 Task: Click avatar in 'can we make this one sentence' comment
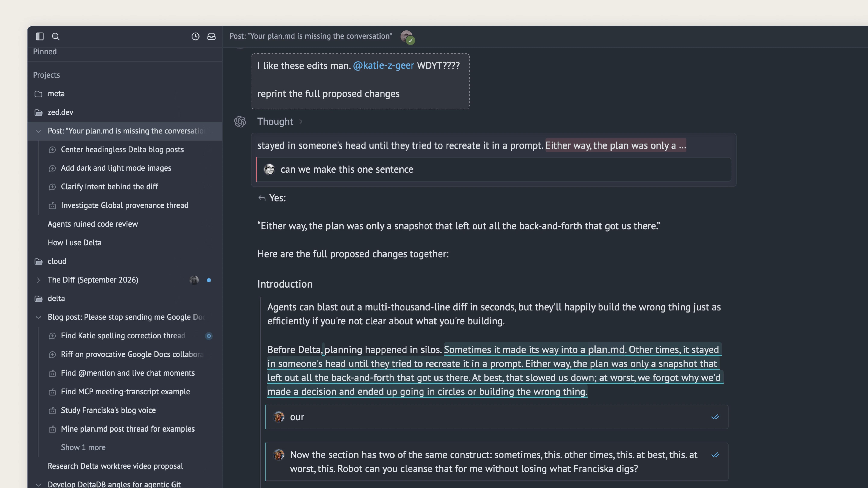coord(269,169)
